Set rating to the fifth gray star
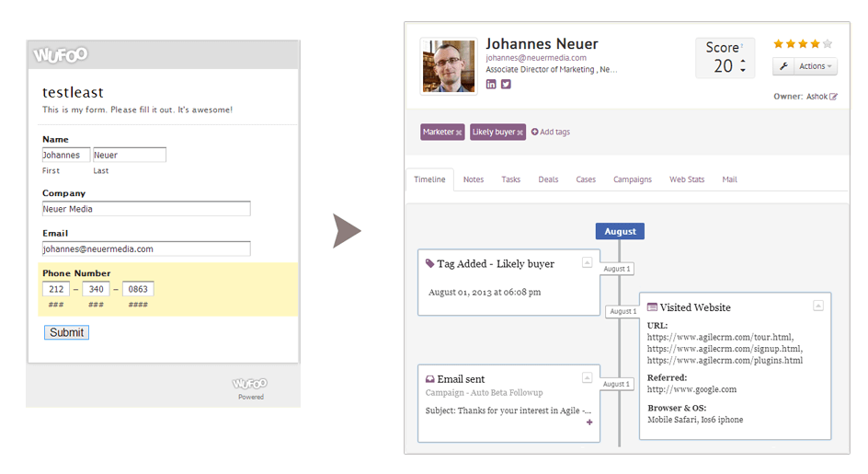This screenshot has height=474, width=868. pos(828,44)
